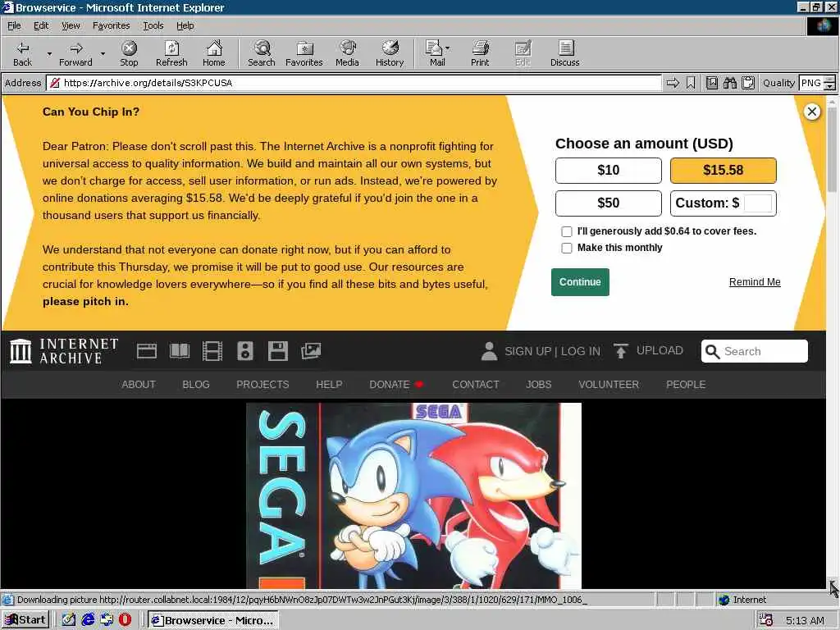Select the $10 donation amount
Image resolution: width=840 pixels, height=630 pixels.
608,171
